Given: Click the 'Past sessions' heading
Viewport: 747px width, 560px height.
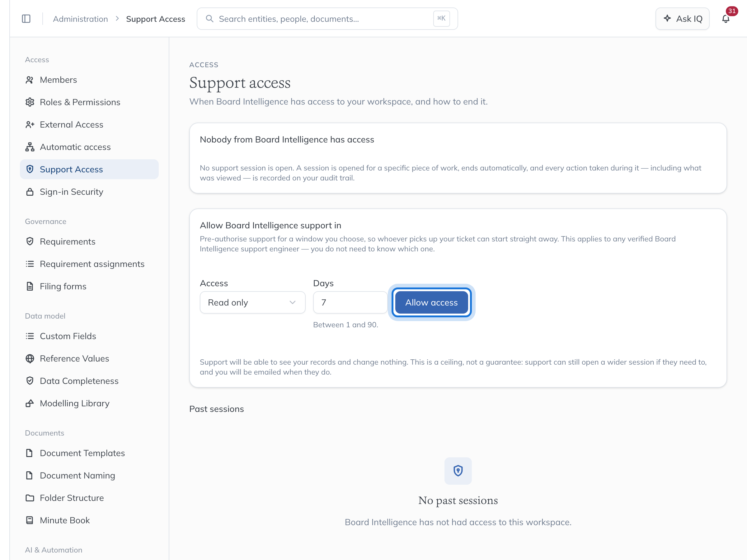Looking at the screenshot, I should 216,409.
